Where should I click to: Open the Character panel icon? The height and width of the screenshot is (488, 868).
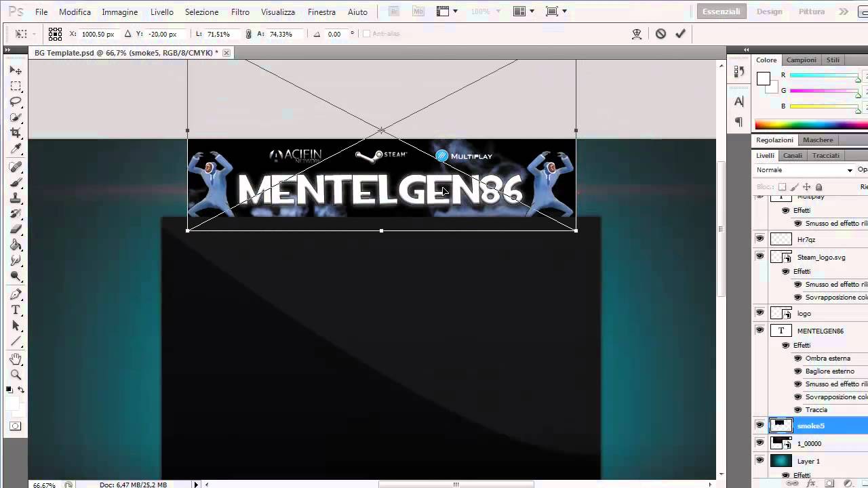739,102
